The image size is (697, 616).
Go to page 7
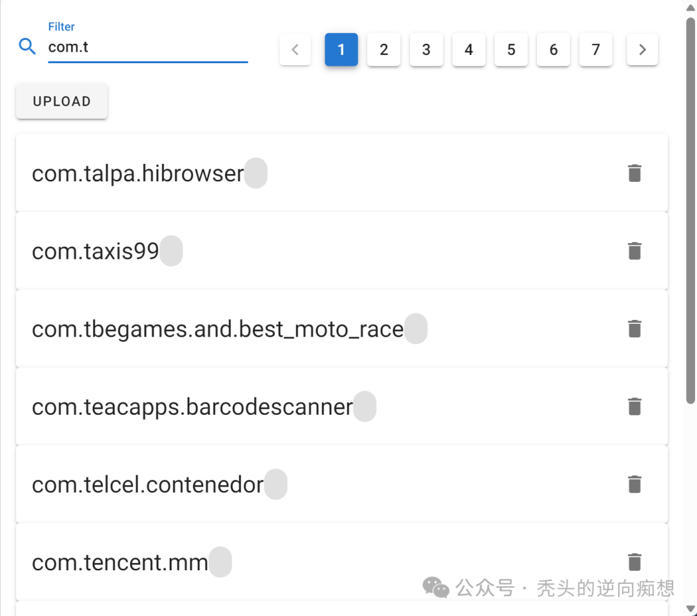596,49
